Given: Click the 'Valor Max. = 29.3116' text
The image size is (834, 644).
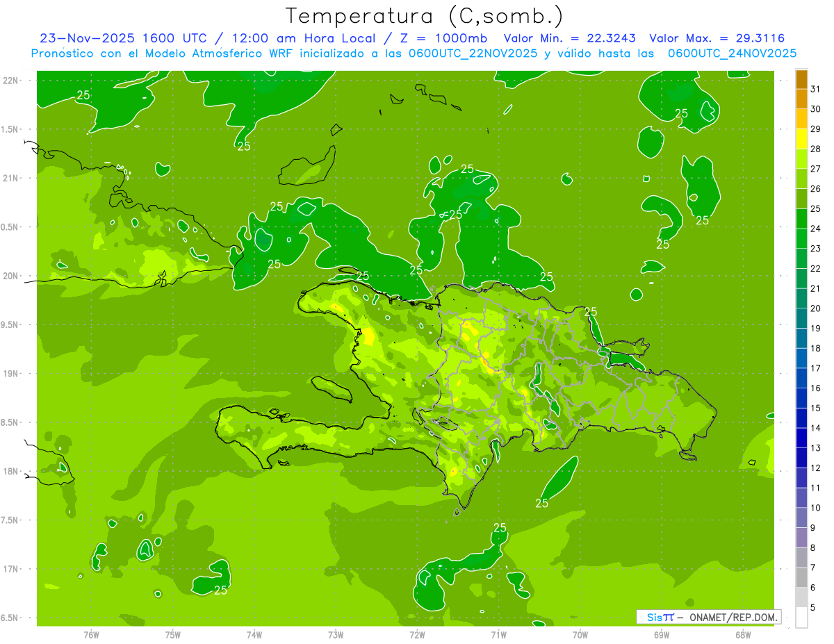Looking at the screenshot, I should pos(717,38).
